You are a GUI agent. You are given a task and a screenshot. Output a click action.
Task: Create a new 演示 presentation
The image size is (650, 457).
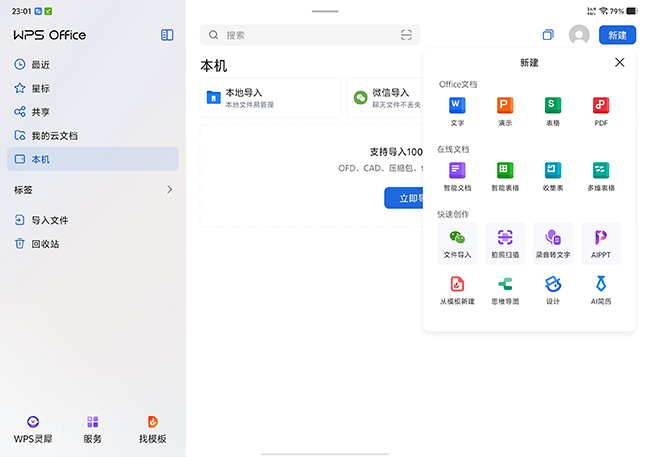(x=505, y=105)
